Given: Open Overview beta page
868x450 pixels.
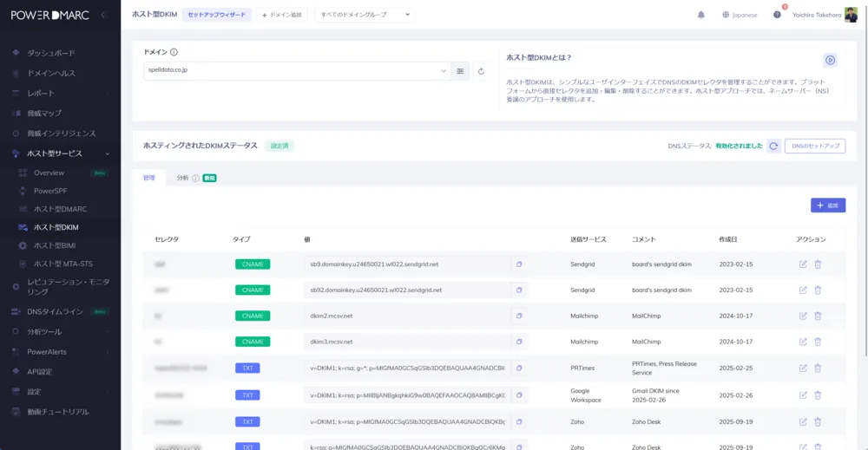Looking at the screenshot, I should tap(49, 173).
